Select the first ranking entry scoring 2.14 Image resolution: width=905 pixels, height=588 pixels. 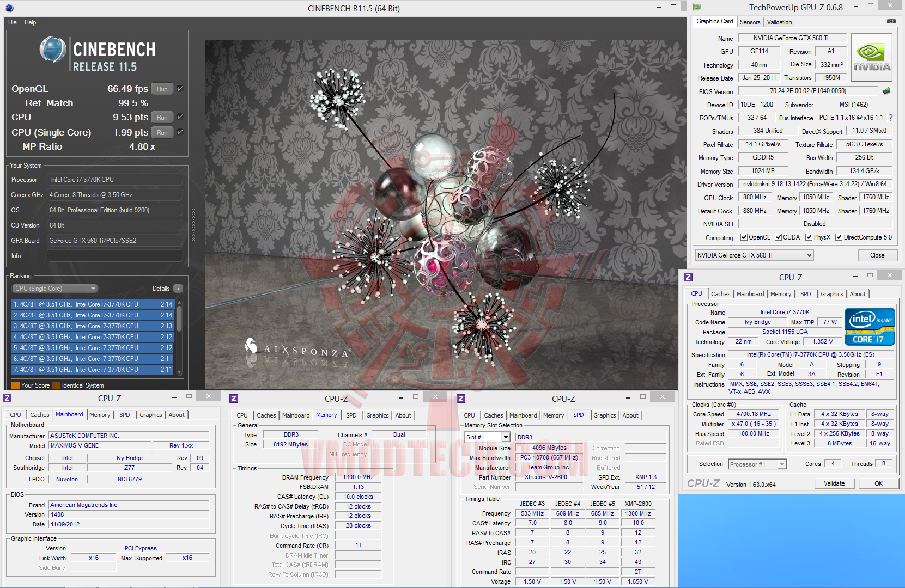93,304
